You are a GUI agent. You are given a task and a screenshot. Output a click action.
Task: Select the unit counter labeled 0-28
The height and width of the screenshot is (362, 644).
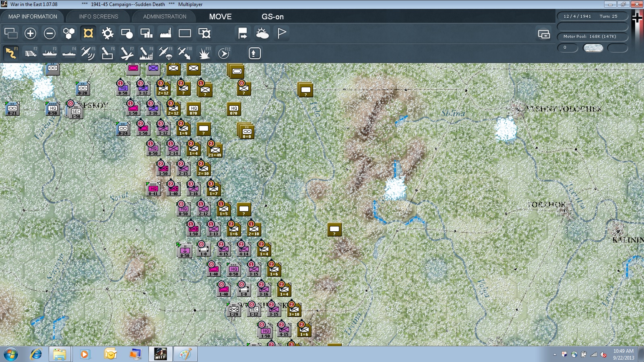(x=83, y=88)
